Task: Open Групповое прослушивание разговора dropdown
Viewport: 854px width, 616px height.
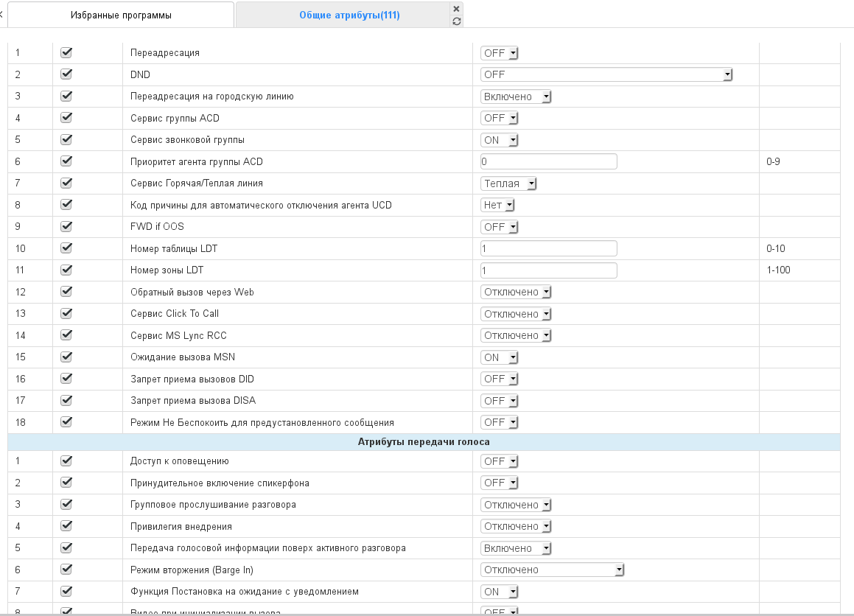Action: coord(516,505)
